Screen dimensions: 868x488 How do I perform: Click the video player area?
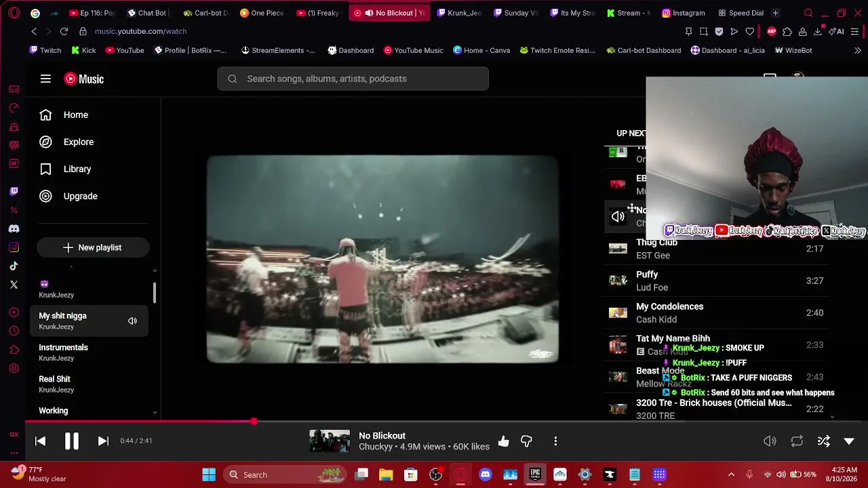tap(382, 260)
